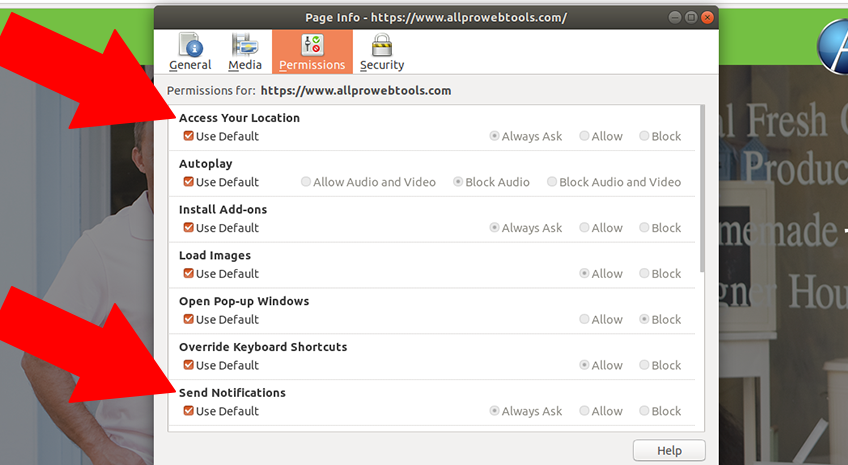Screen dimensions: 848x465
Task: Click the permissions list vertical scrollbar
Action: click(702, 189)
